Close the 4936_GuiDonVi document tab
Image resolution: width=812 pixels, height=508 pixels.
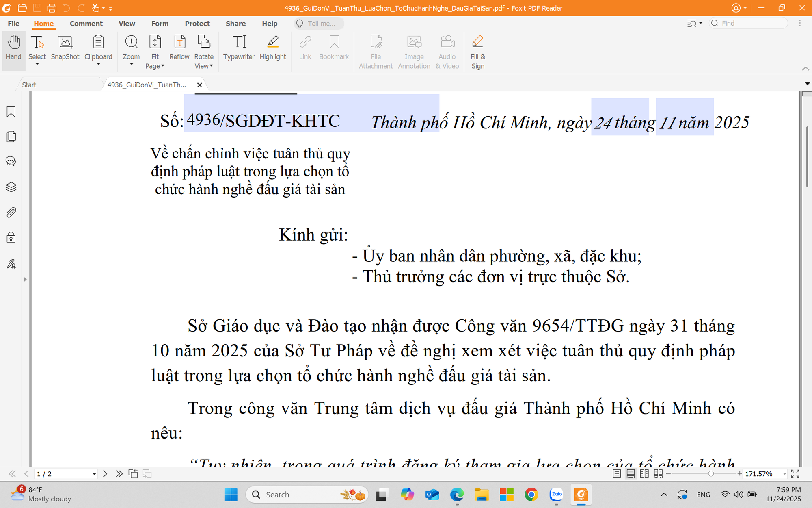199,85
